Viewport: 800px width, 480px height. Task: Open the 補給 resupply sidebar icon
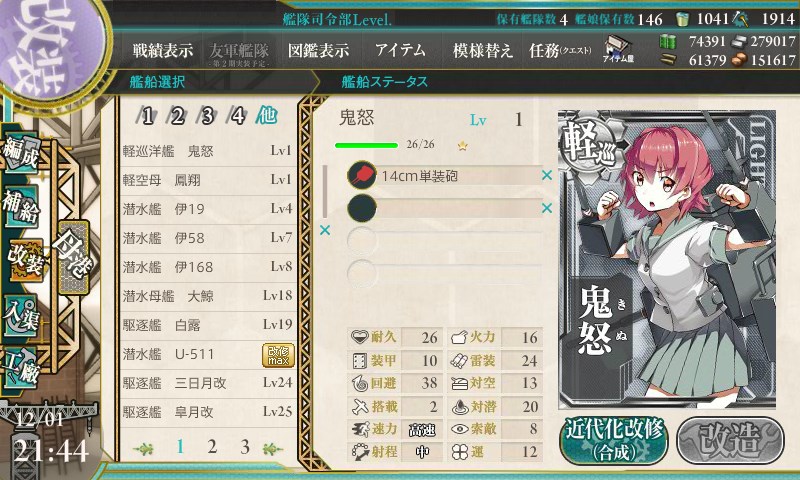(x=21, y=205)
